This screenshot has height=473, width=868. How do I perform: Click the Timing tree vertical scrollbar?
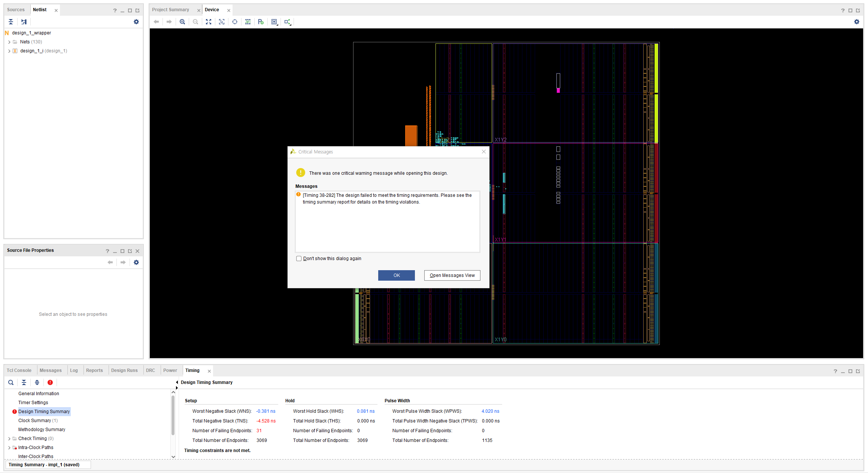point(173,415)
